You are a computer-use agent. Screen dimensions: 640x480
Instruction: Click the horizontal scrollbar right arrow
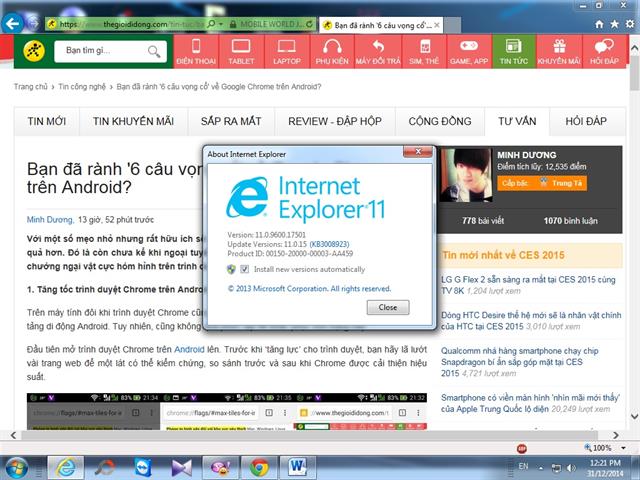click(616, 435)
